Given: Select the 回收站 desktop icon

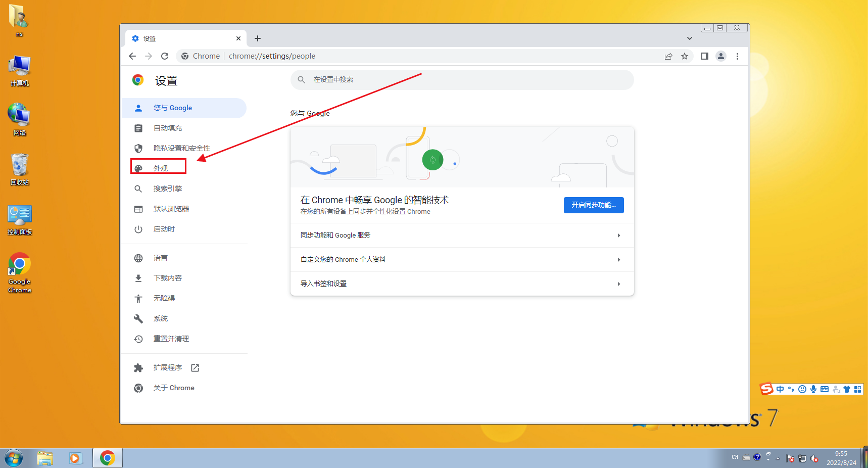Looking at the screenshot, I should tap(19, 169).
